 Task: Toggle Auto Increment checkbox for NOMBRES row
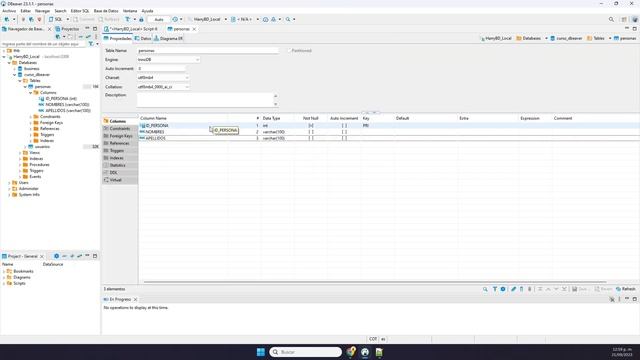pyautogui.click(x=344, y=132)
